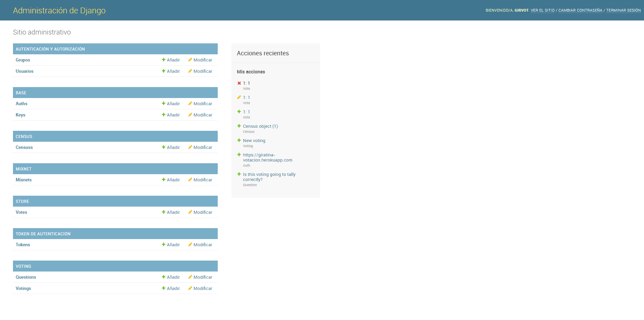Open the Grupos model list
This screenshot has height=320, width=644.
23,60
